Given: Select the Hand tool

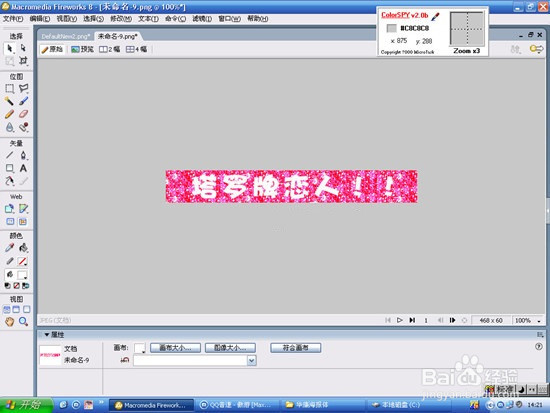Looking at the screenshot, I should (x=9, y=321).
